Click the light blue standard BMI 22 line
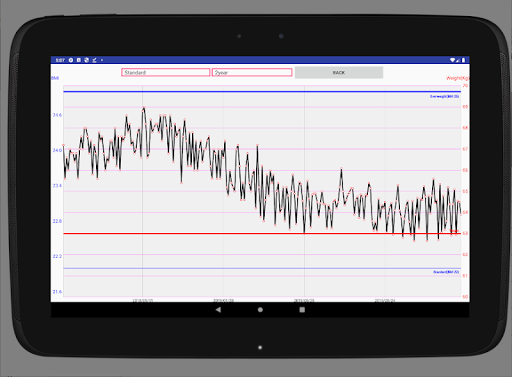This screenshot has width=512, height=377. (x=262, y=268)
